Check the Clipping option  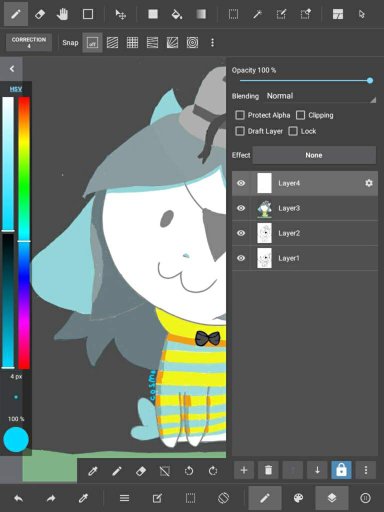tap(300, 115)
